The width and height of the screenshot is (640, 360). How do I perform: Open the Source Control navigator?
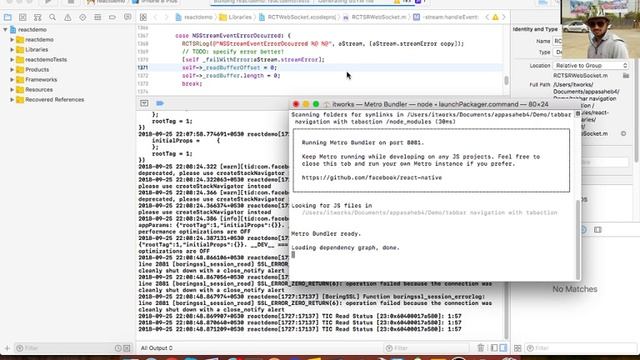(x=22, y=17)
